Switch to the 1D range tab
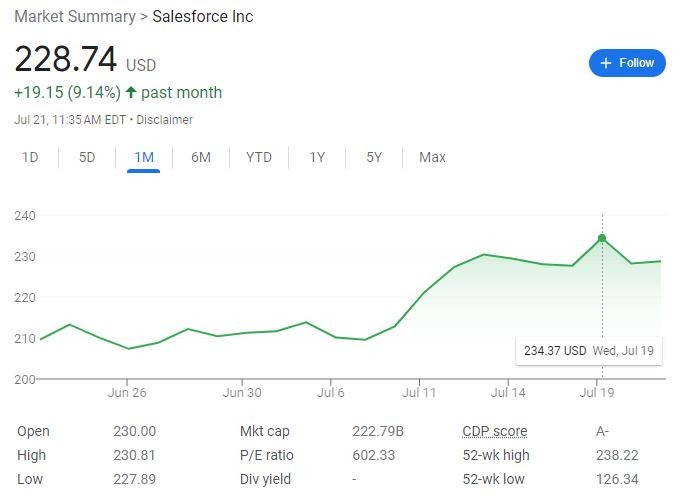The width and height of the screenshot is (690, 501). point(30,157)
